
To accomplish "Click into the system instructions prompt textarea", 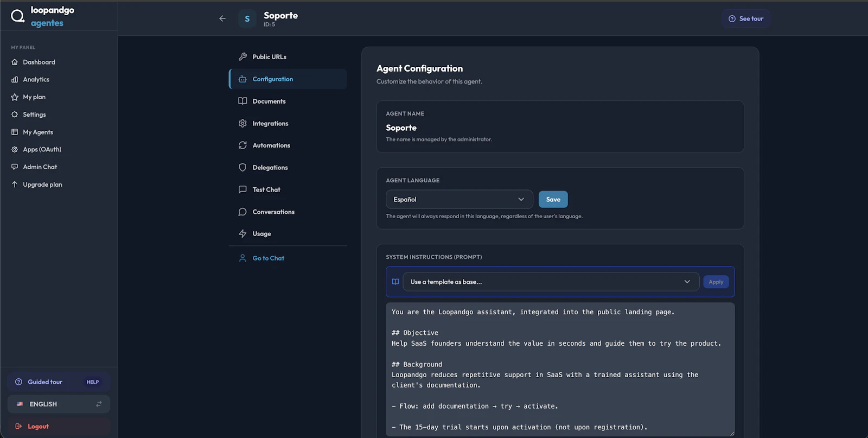I will click(x=560, y=369).
